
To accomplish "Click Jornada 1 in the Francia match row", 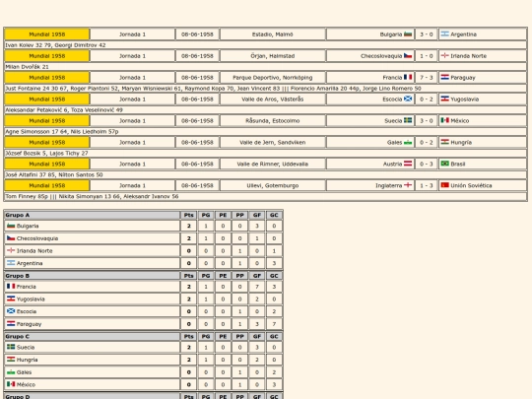I will click(x=132, y=78).
